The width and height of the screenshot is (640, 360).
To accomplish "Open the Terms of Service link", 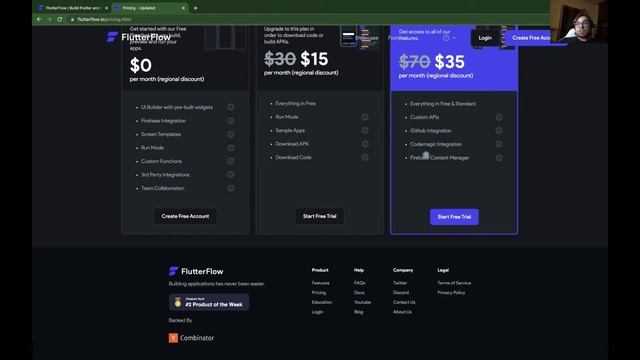I will coord(454,283).
